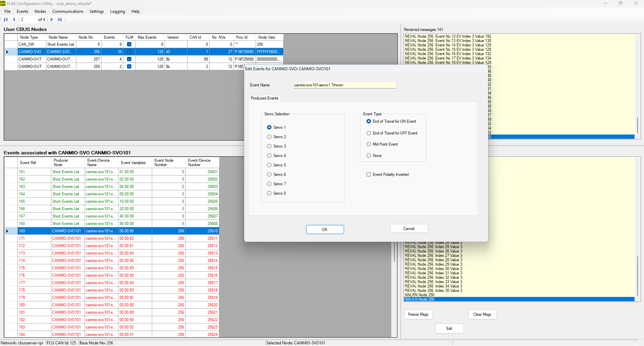The image size is (644, 346).
Task: Click the Event Name text field
Action: click(x=344, y=85)
